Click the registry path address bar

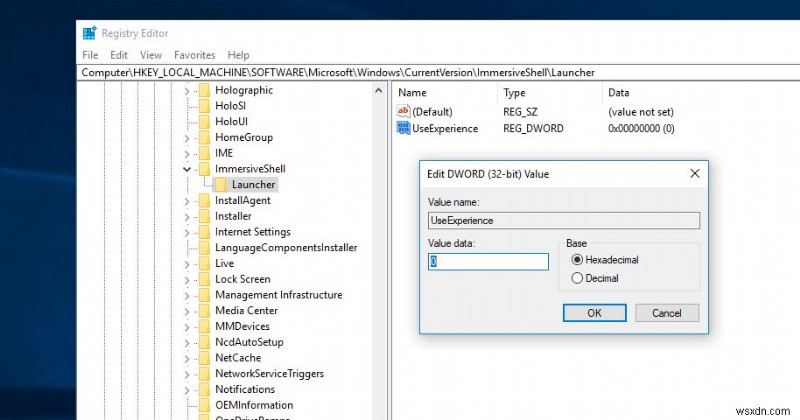pos(438,72)
